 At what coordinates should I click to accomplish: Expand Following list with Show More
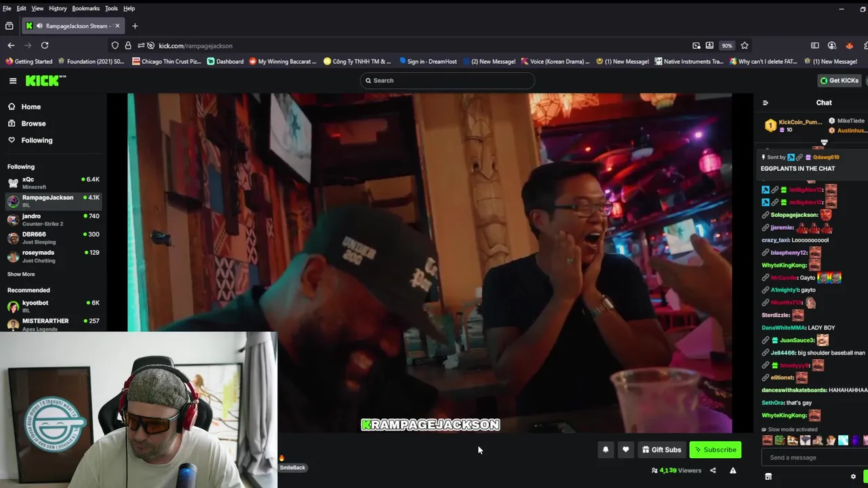coord(21,274)
